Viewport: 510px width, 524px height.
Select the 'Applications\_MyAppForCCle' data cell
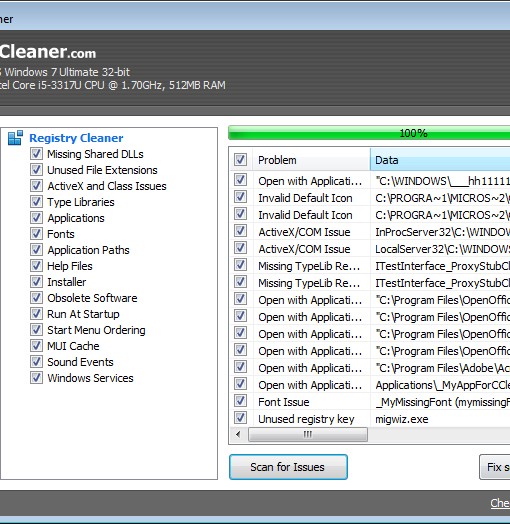point(440,385)
